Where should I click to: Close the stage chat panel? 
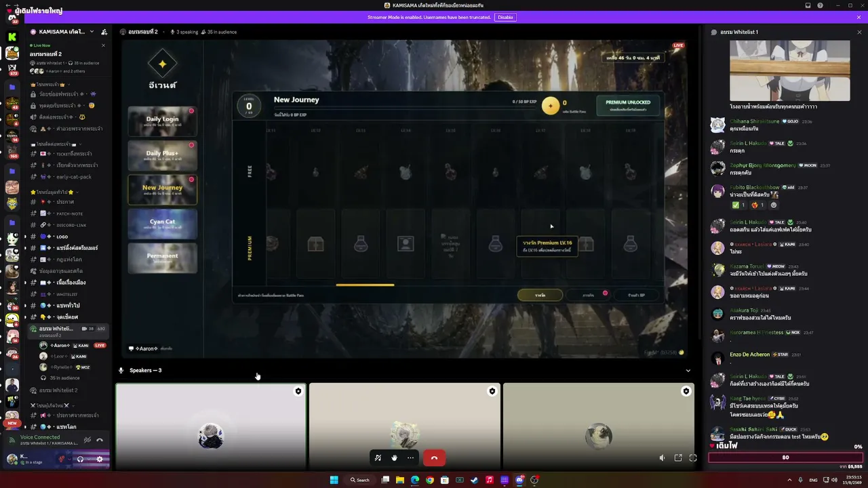859,32
